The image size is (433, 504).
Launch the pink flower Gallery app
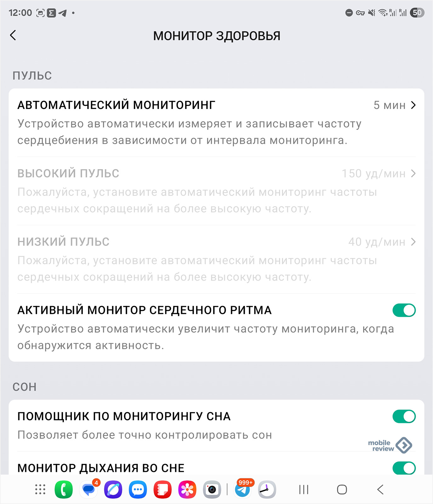point(187,490)
